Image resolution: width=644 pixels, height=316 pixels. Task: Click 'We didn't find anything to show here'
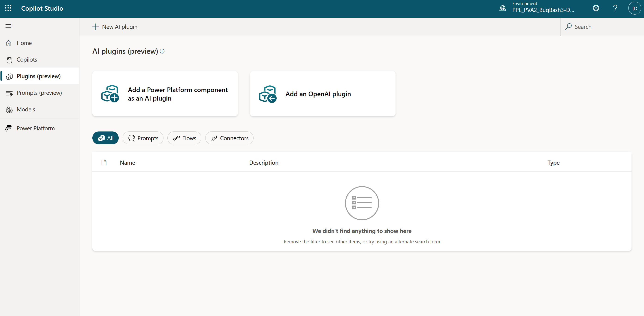click(362, 231)
